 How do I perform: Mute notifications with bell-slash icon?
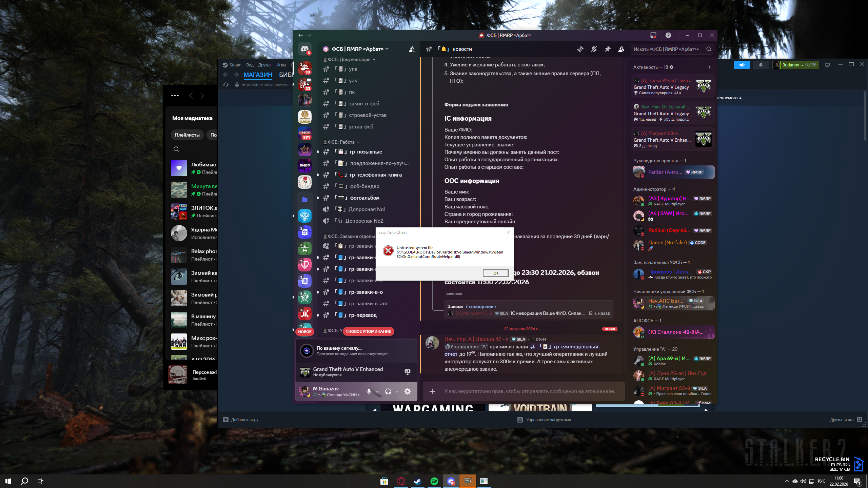coord(594,49)
